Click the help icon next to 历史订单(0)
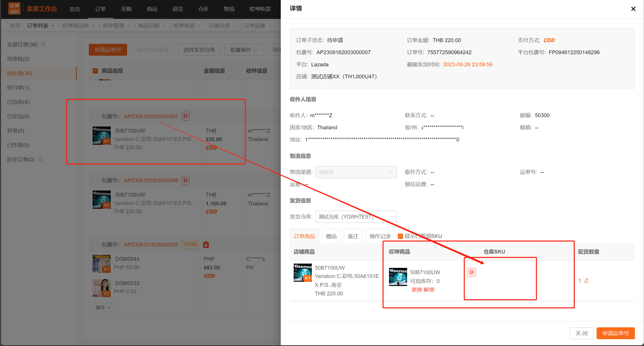The image size is (644, 346). point(40,160)
